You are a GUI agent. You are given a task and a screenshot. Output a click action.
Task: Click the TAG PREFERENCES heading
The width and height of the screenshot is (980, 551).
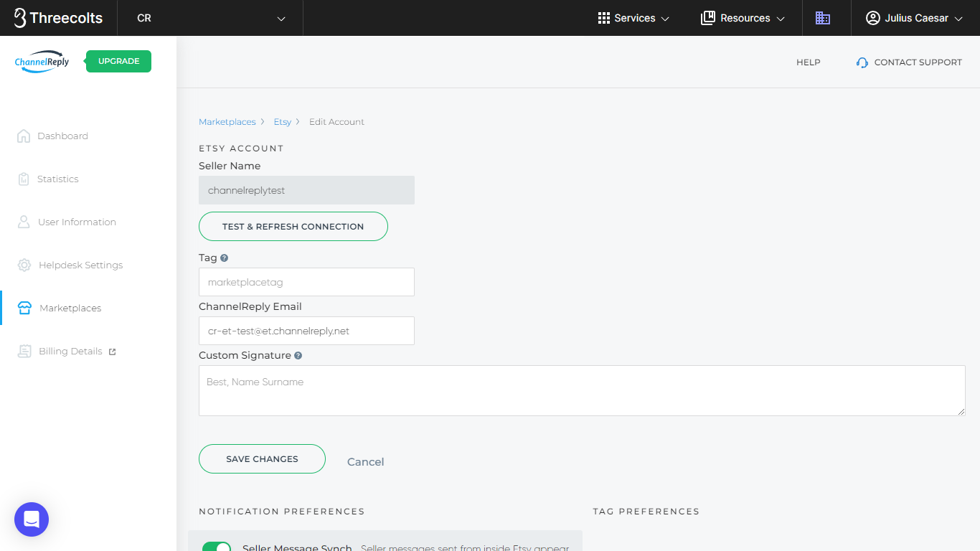pos(646,512)
